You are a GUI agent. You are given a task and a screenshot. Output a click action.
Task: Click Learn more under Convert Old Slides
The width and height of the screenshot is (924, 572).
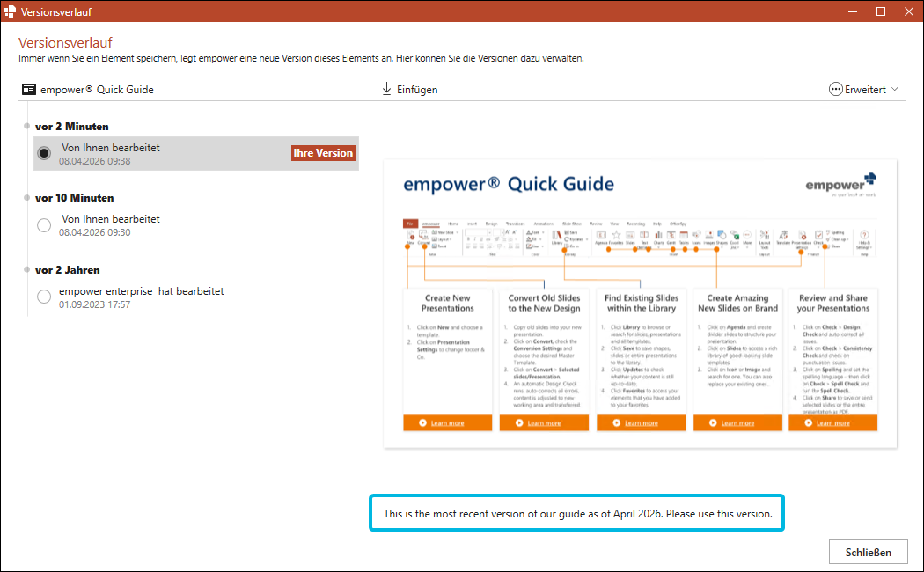point(544,423)
